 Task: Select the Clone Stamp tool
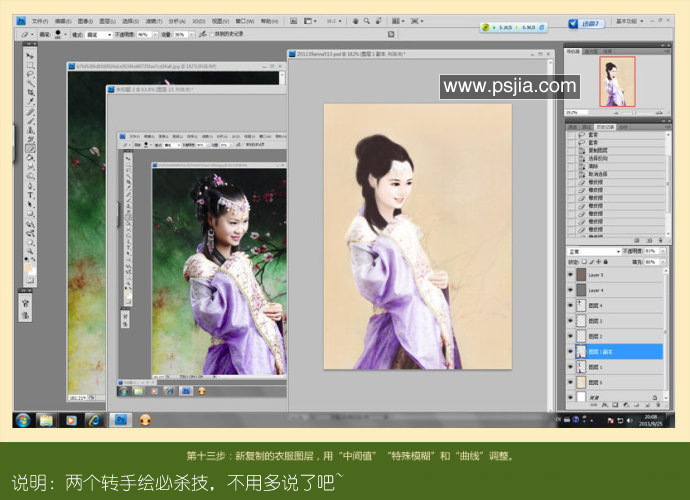(x=30, y=130)
